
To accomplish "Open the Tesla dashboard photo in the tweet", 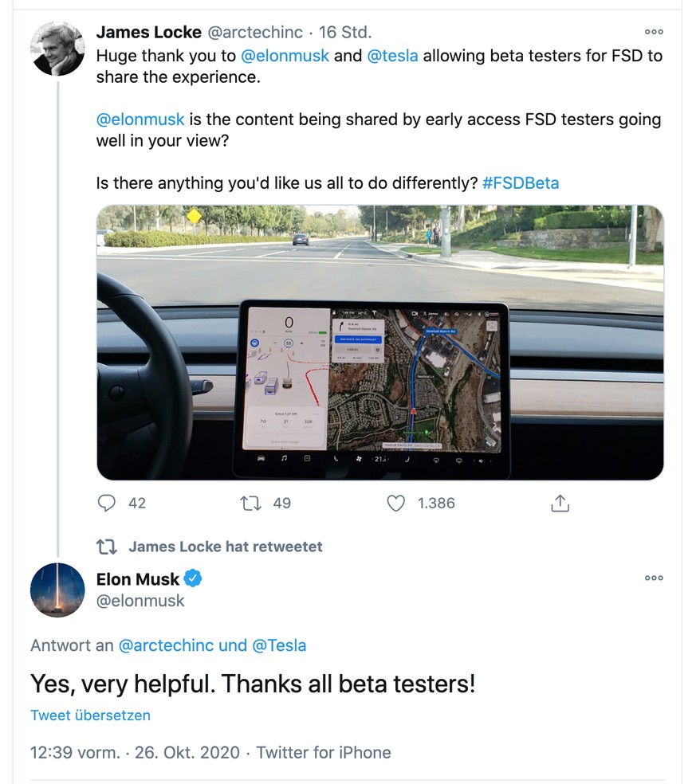I will tap(380, 343).
